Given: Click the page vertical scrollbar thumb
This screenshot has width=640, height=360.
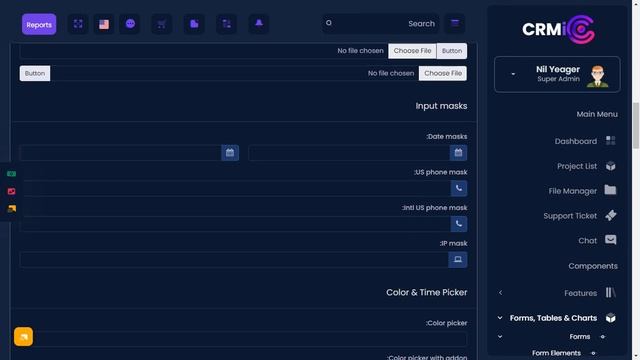Looking at the screenshot, I should pyautogui.click(x=636, y=126).
